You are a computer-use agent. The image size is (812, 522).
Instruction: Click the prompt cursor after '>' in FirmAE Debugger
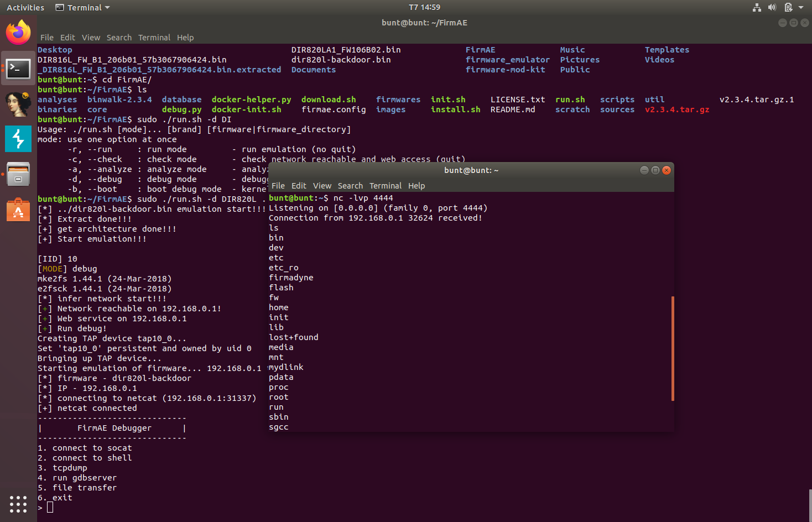[50, 508]
